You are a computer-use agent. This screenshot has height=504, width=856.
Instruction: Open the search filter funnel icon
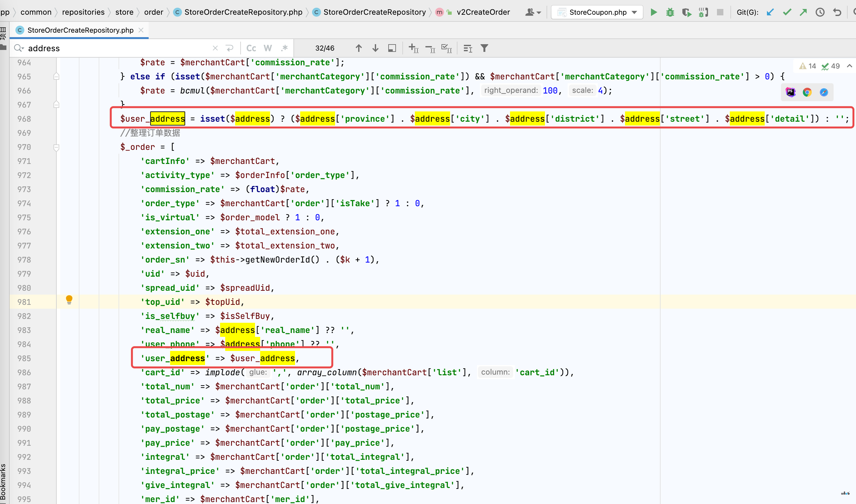click(x=484, y=48)
